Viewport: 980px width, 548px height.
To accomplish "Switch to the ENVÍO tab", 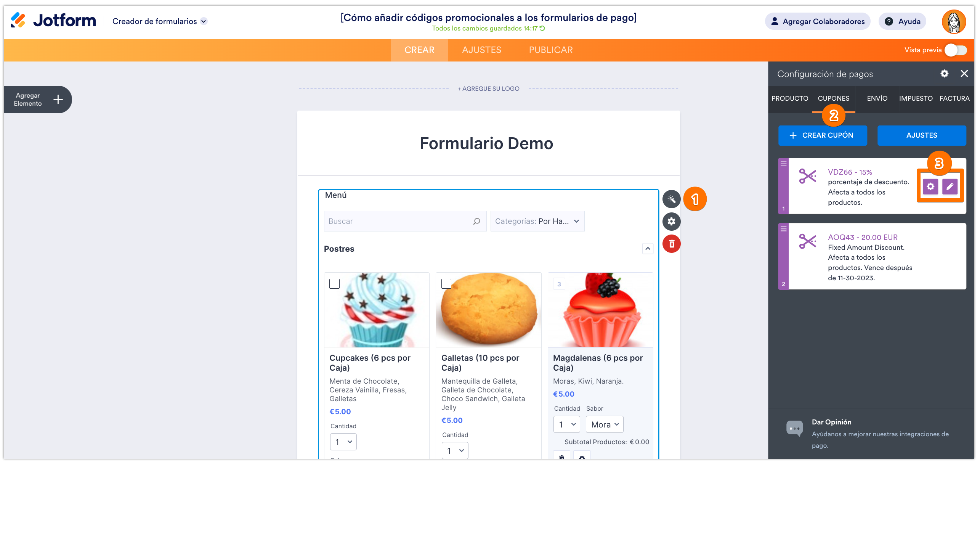I will [877, 98].
